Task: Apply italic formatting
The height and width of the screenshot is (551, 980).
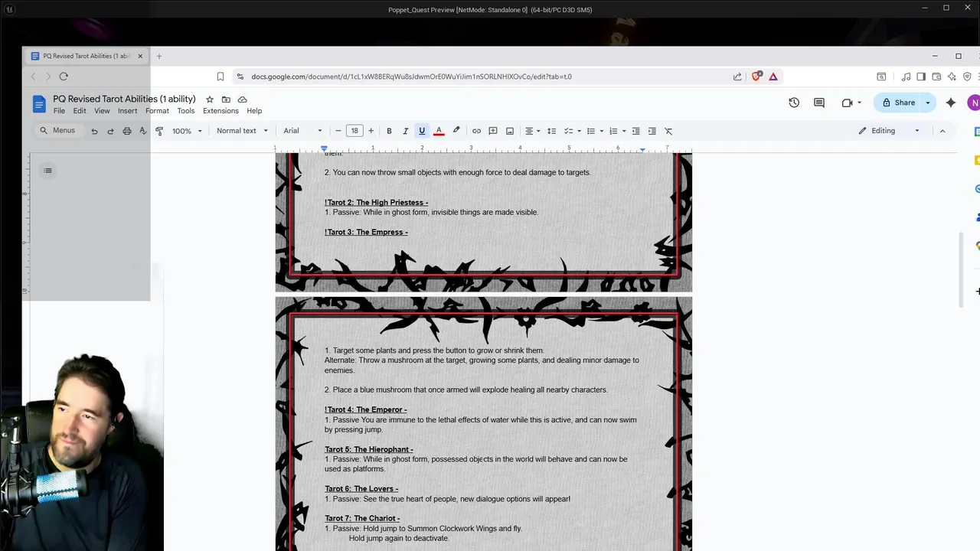Action: point(405,131)
